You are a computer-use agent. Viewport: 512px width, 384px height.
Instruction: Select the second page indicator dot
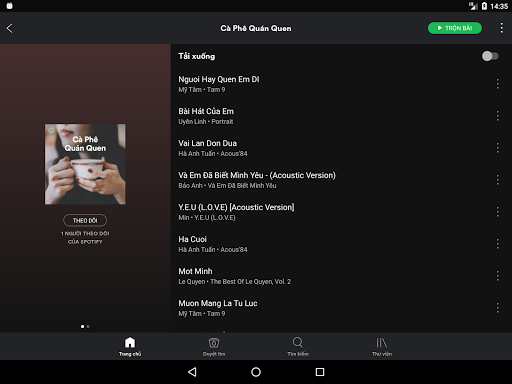pos(88,326)
